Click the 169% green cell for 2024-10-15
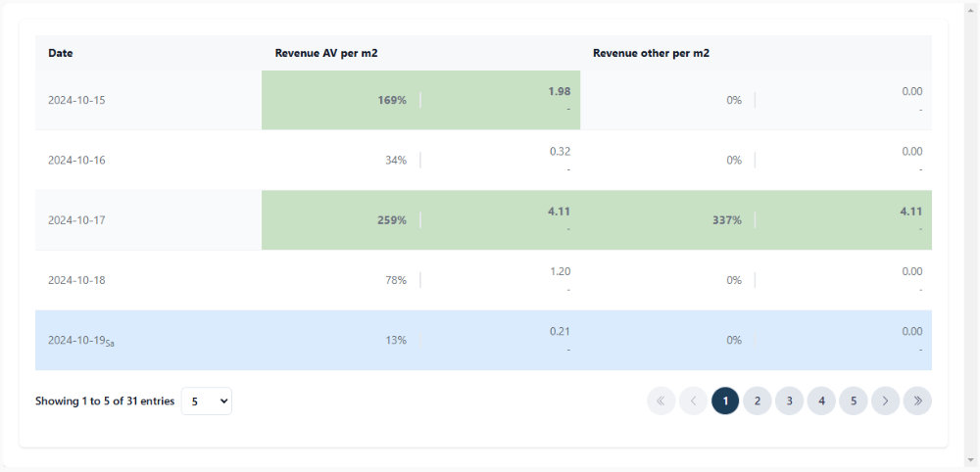 click(x=391, y=100)
